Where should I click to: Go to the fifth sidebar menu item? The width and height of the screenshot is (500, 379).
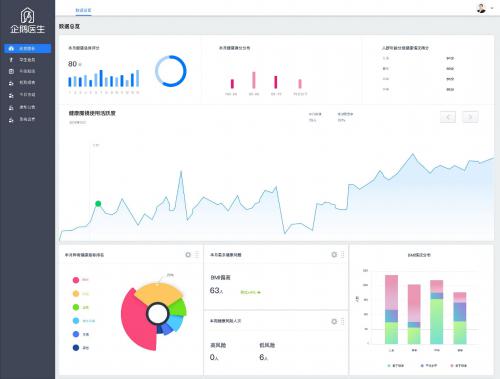(27, 95)
